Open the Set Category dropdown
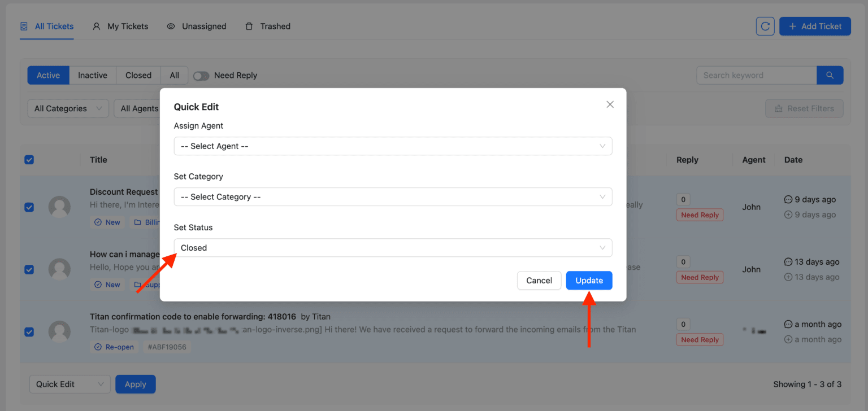Image resolution: width=868 pixels, height=411 pixels. (393, 196)
